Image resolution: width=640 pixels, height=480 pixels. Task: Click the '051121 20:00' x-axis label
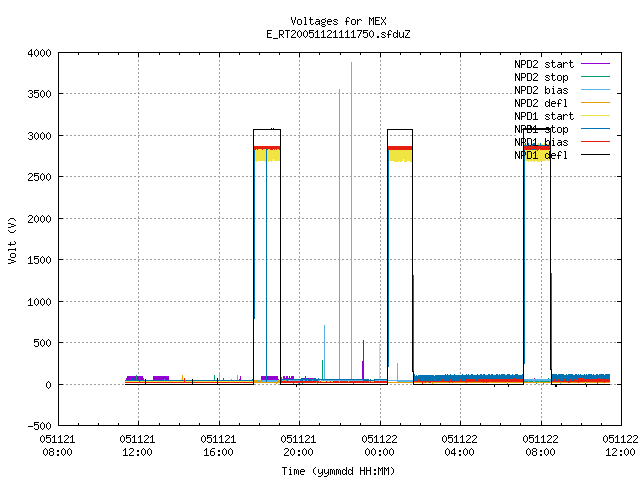pos(298,446)
